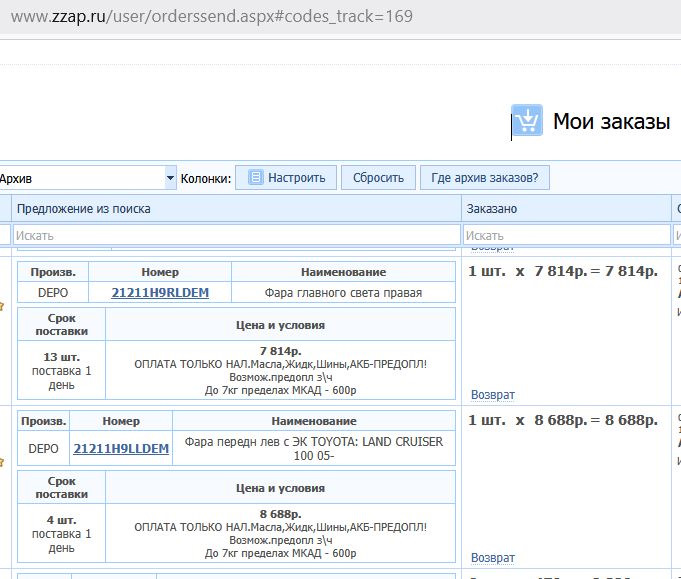Screen dimensions: 681x579
Task: Click the Колонки: label
Action: coord(206,179)
